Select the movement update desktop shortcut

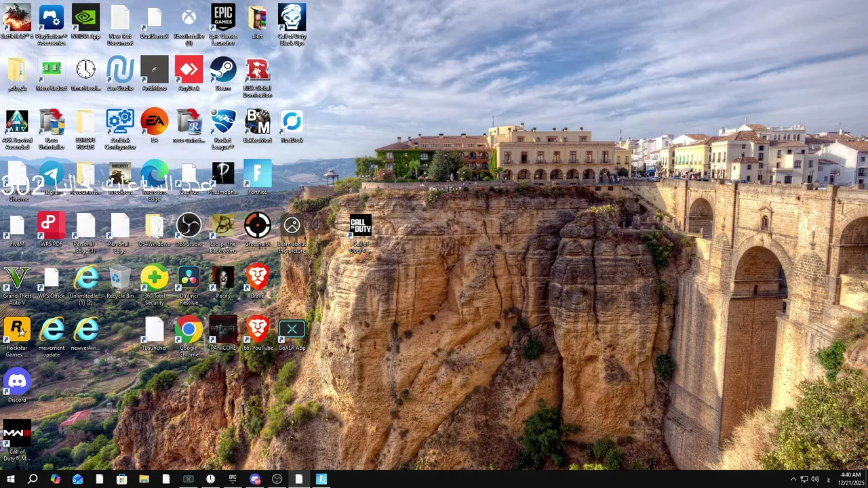coord(52,337)
